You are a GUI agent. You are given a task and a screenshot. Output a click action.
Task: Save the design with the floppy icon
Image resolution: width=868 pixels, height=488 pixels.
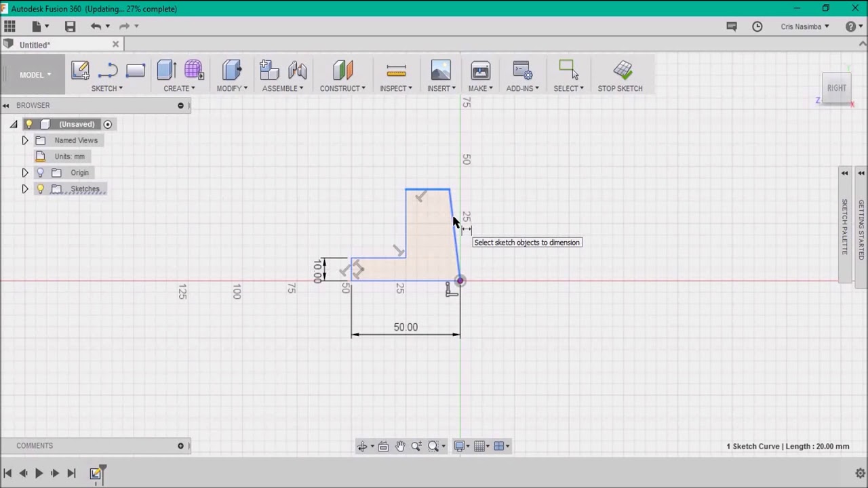tap(70, 26)
